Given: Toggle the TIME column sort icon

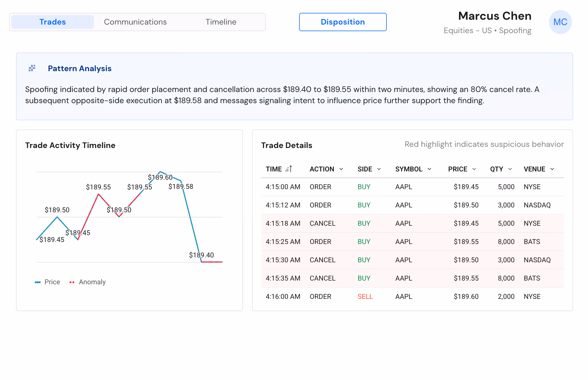Looking at the screenshot, I should pyautogui.click(x=289, y=169).
